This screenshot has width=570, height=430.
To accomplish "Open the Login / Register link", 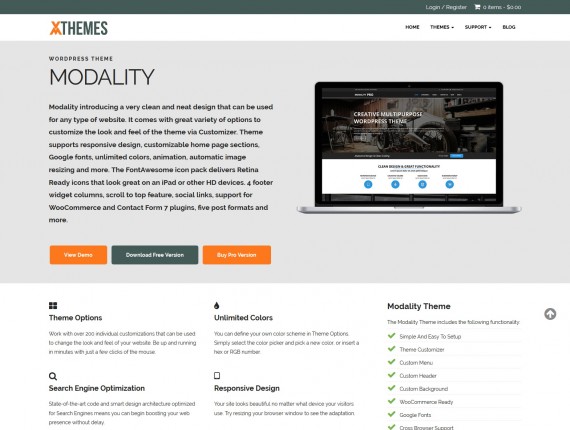I will [446, 7].
